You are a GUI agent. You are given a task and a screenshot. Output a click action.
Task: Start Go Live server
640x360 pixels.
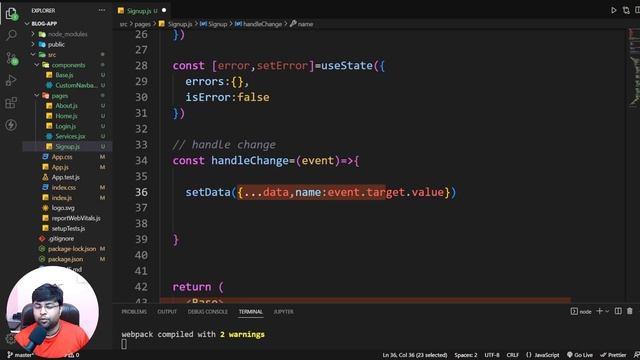point(580,355)
